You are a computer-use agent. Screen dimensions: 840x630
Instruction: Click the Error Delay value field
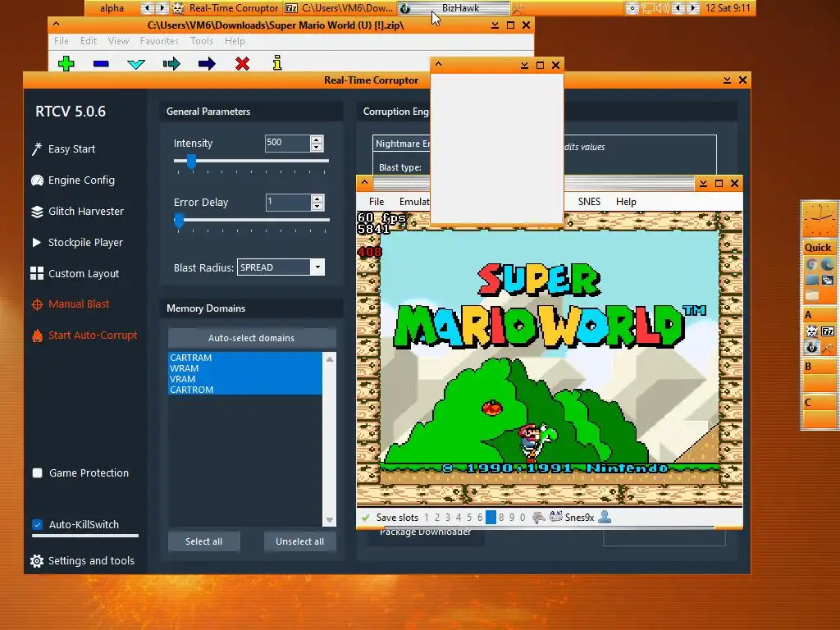(288, 203)
